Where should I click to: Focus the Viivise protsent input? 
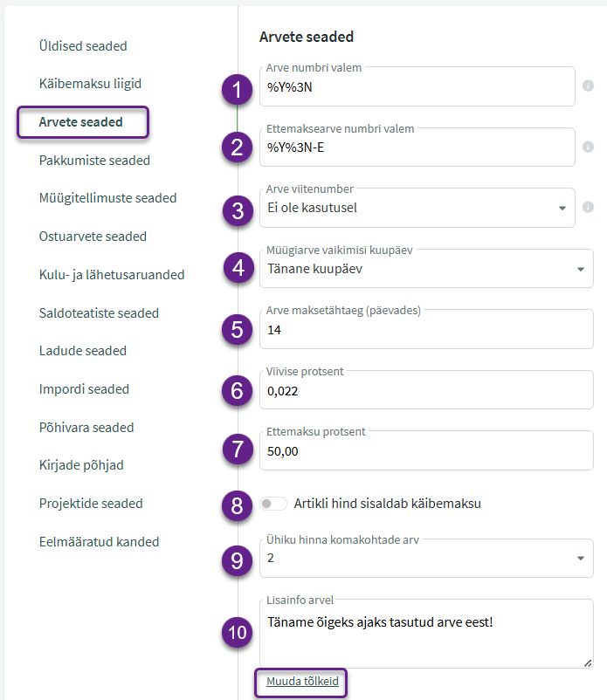426,390
